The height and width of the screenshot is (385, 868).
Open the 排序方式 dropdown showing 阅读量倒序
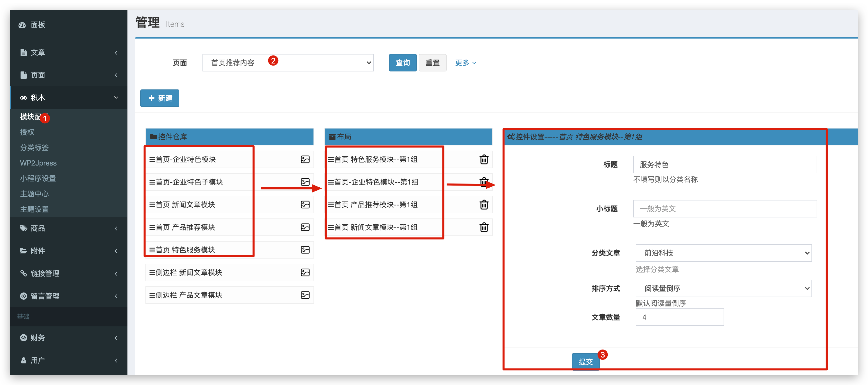pyautogui.click(x=723, y=288)
